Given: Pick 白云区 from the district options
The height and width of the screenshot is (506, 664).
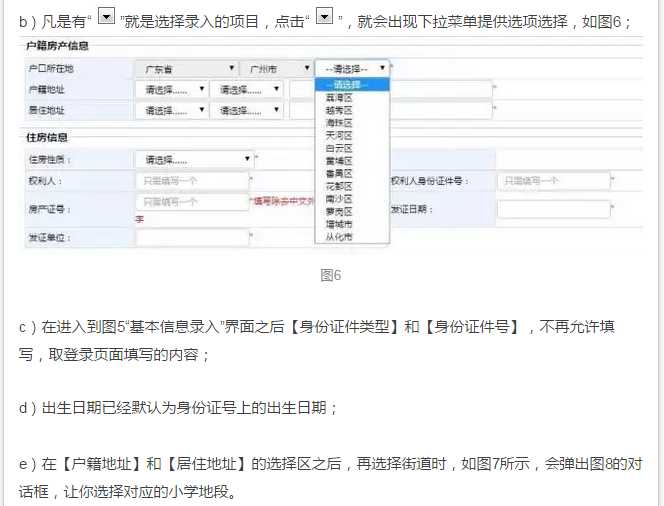Looking at the screenshot, I should [x=340, y=148].
